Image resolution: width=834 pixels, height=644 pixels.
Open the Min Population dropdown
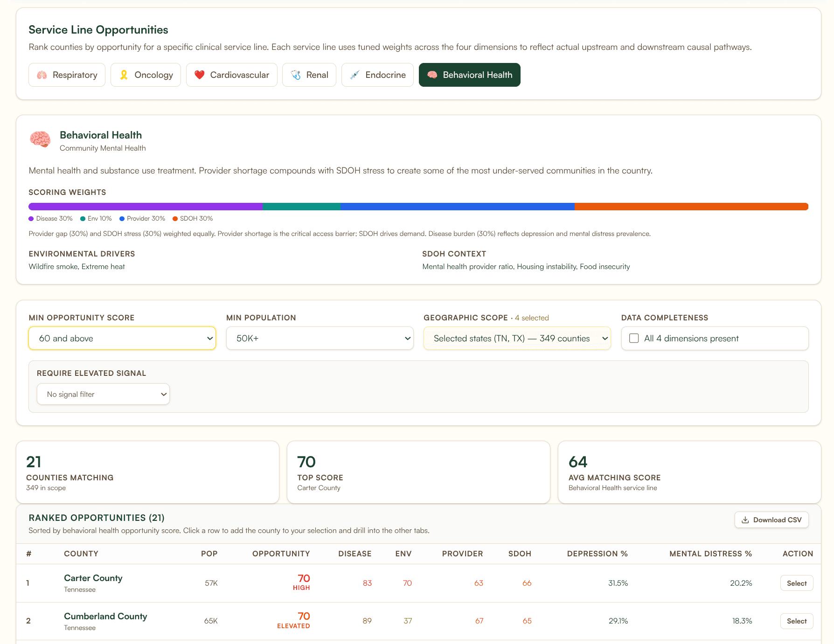320,339
